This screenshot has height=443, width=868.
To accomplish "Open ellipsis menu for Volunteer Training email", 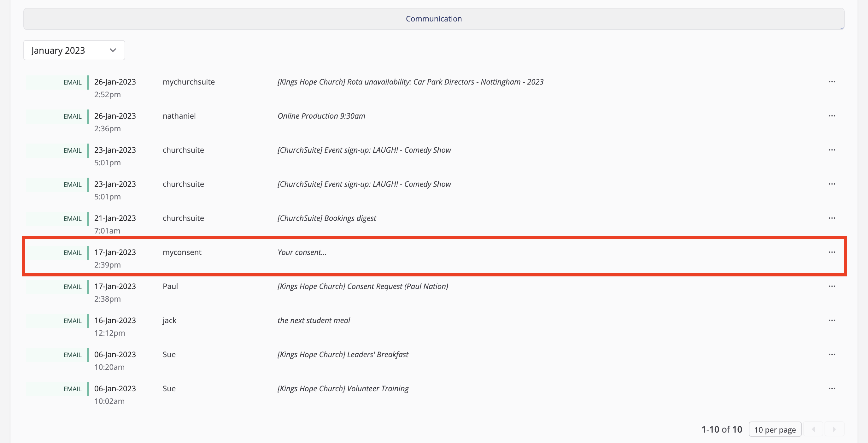I will tap(832, 388).
